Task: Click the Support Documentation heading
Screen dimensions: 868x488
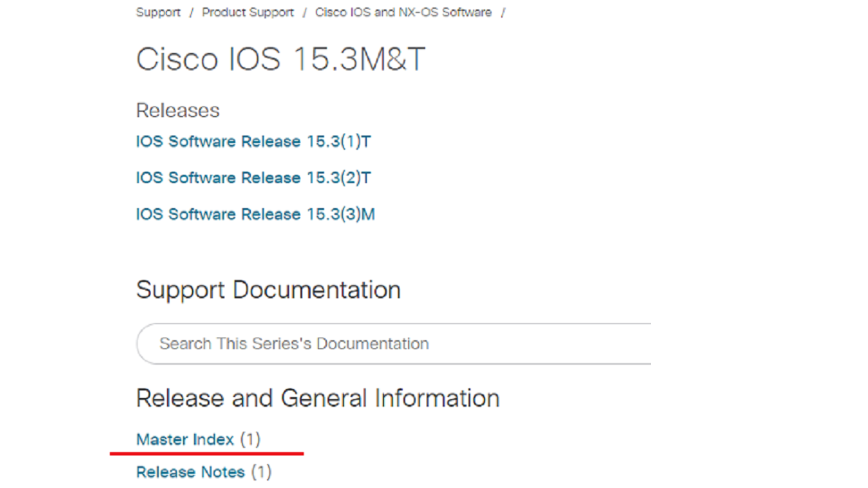Action: (x=269, y=290)
